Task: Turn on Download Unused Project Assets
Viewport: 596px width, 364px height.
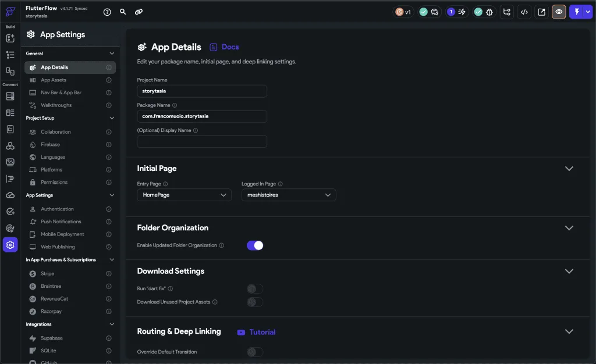Action: [x=255, y=302]
